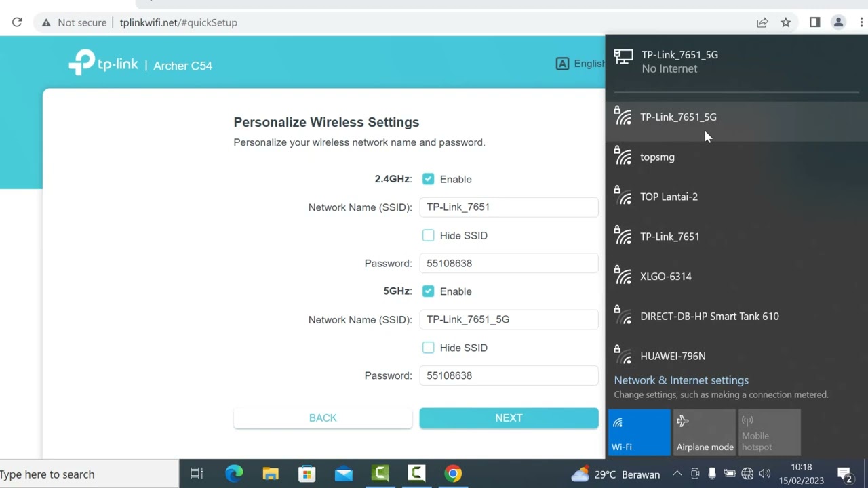Toggle the Wi-Fi quick action tile
Viewport: 868px width, 488px height.
[639, 432]
